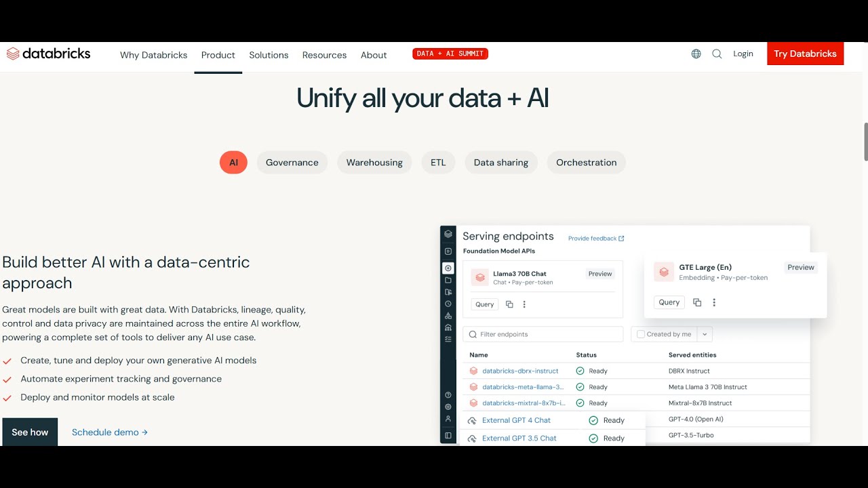
Task: Open kebab menu on Llama3 70B Chat card
Action: [524, 304]
